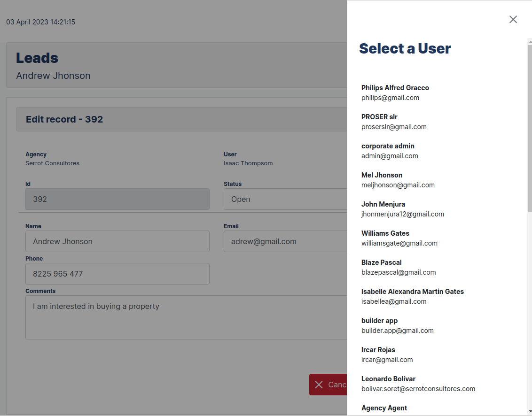This screenshot has width=532, height=416.
Task: Click into the Comments text area
Action: coord(186,317)
